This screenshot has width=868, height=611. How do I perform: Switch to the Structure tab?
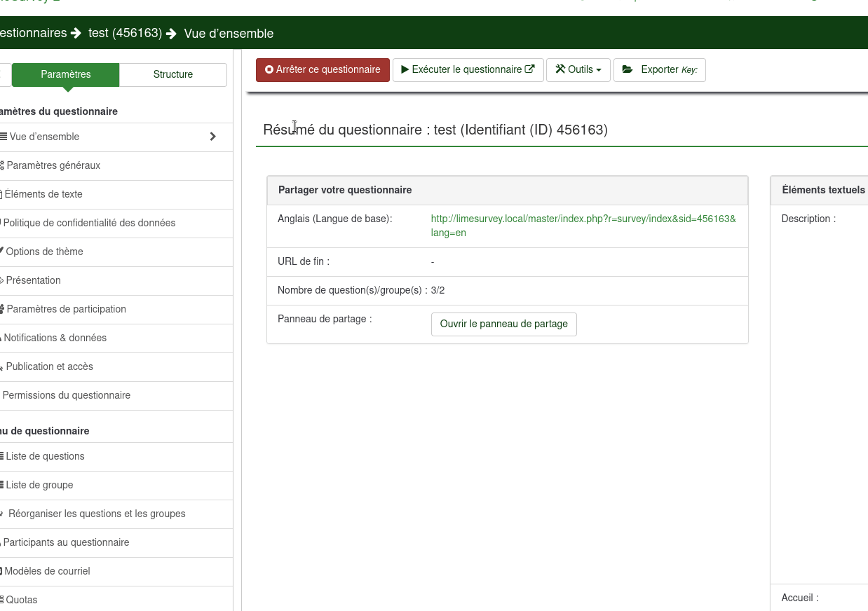click(172, 75)
